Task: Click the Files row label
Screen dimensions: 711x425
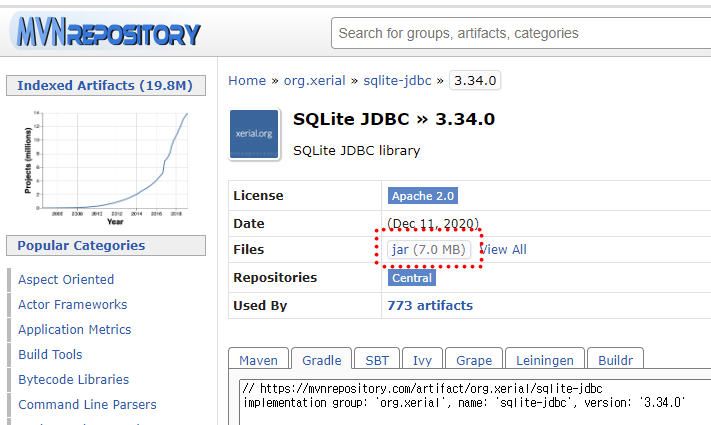Action: point(248,249)
